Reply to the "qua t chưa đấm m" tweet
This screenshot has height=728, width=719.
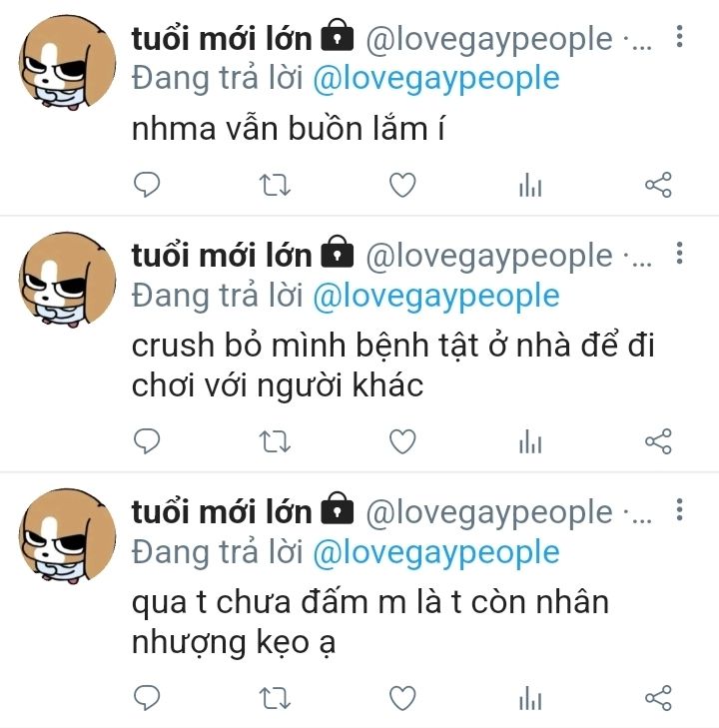click(x=147, y=697)
